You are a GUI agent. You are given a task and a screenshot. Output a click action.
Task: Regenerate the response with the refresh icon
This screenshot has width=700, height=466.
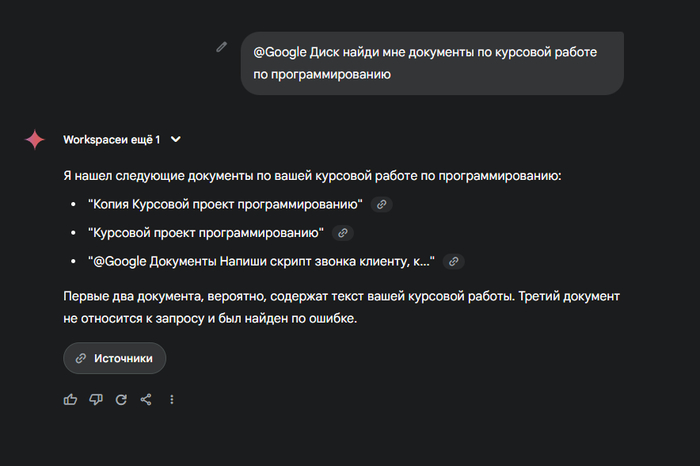[121, 399]
